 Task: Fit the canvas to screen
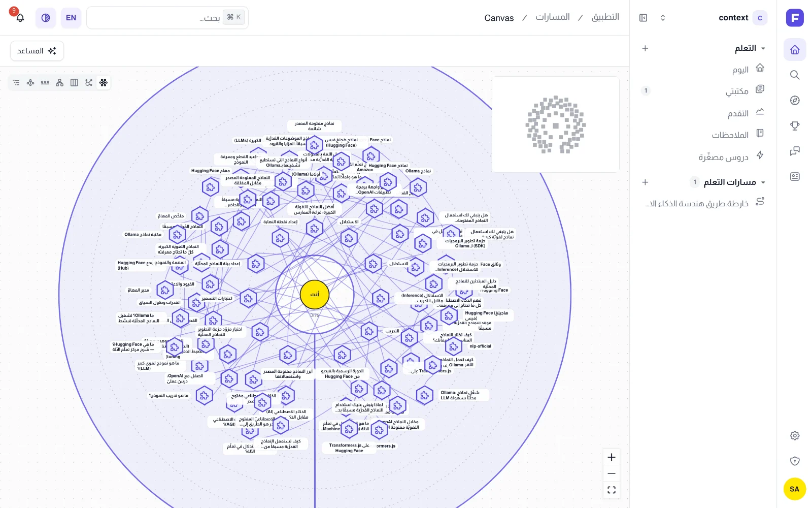tap(612, 490)
